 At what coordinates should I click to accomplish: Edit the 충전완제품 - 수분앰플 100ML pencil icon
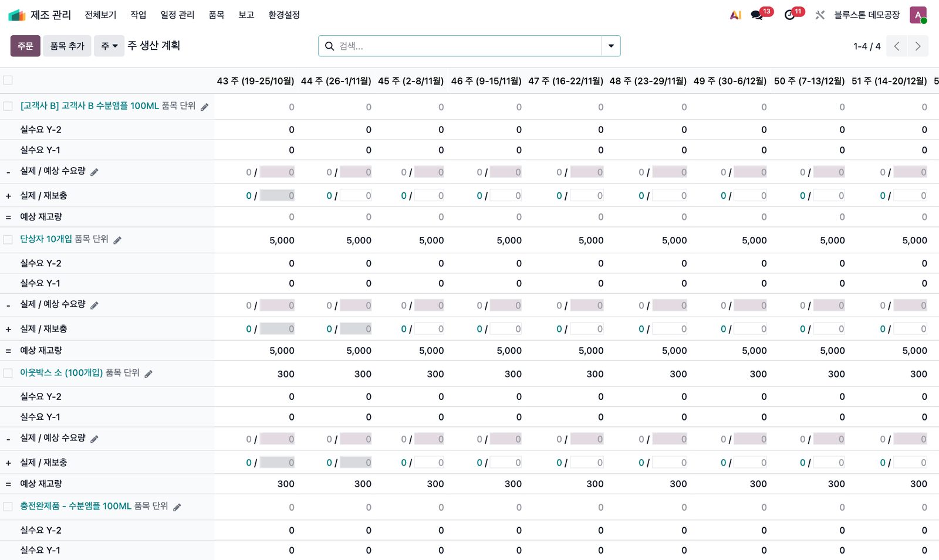pos(177,507)
